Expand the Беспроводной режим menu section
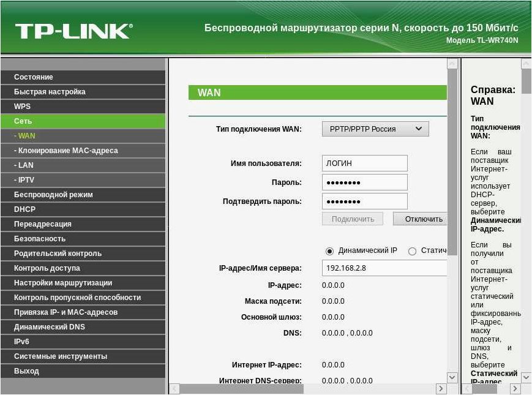 83,195
